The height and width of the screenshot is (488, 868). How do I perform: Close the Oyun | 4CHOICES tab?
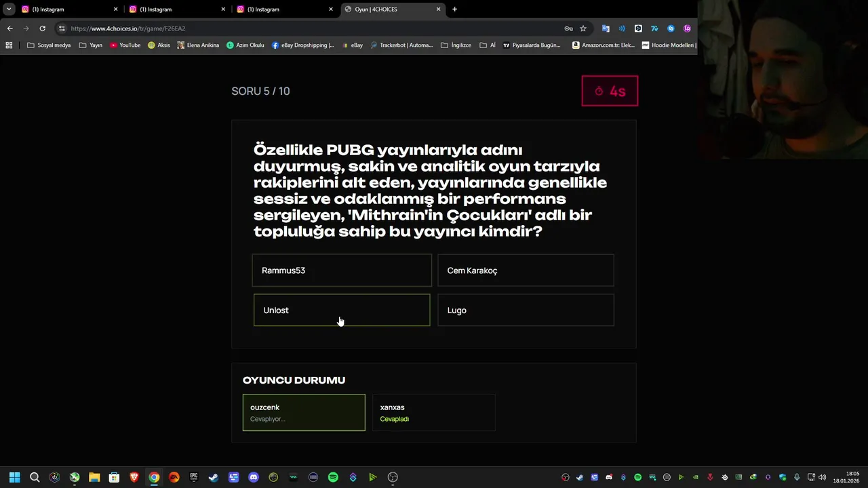click(x=439, y=9)
